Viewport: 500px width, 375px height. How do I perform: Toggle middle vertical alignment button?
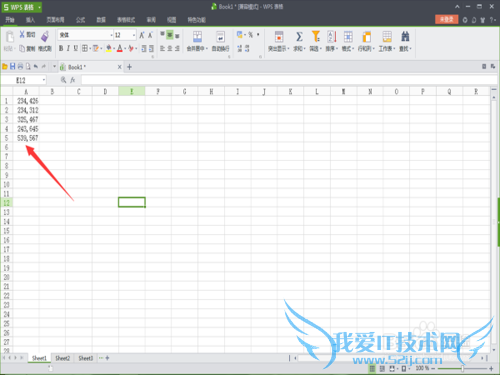point(170,35)
